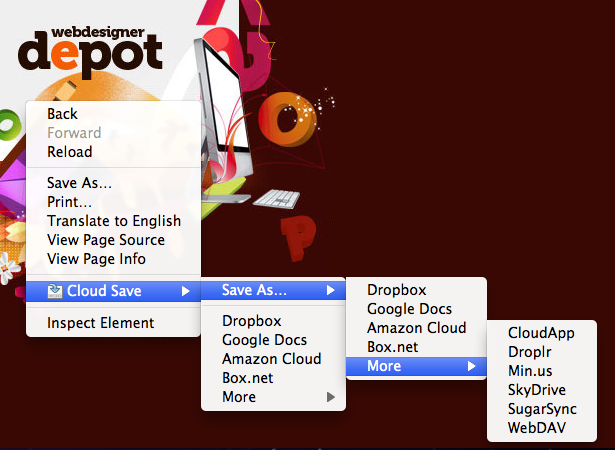
Task: Click More in the Cloud Save submenu
Action: click(273, 397)
